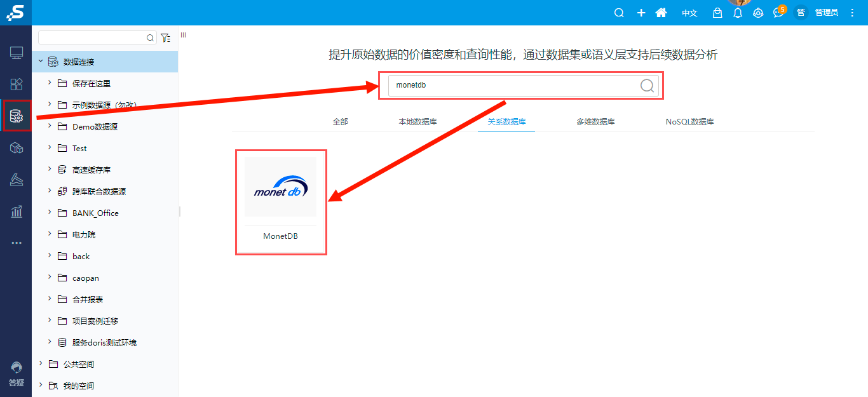
Task: Expand the 高速缓存库 node
Action: (x=50, y=170)
